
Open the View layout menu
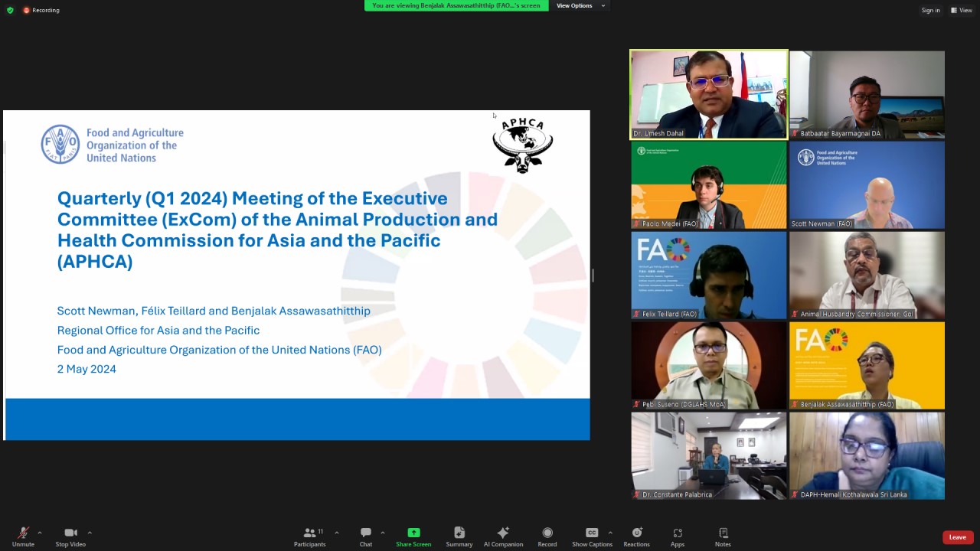(961, 10)
